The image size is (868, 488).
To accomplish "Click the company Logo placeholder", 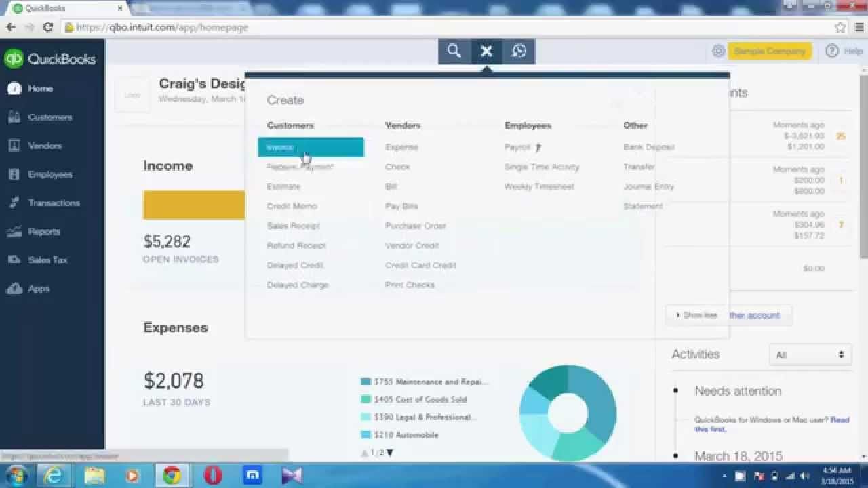I will 132,95.
